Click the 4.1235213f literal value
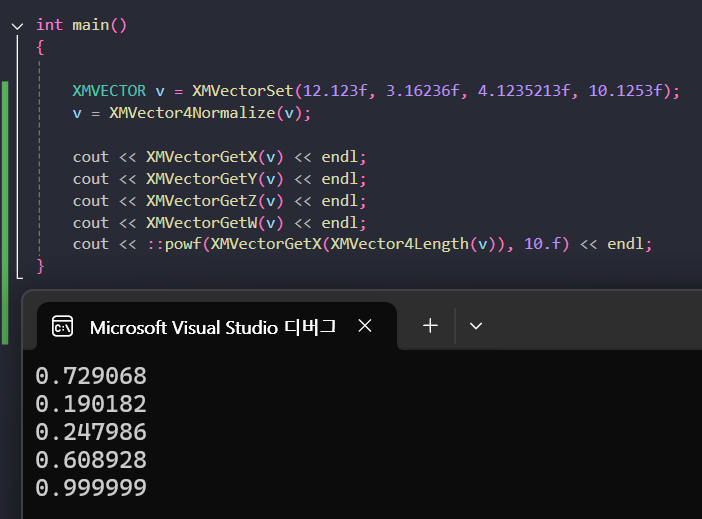Image resolution: width=702 pixels, height=519 pixels. 524,91
